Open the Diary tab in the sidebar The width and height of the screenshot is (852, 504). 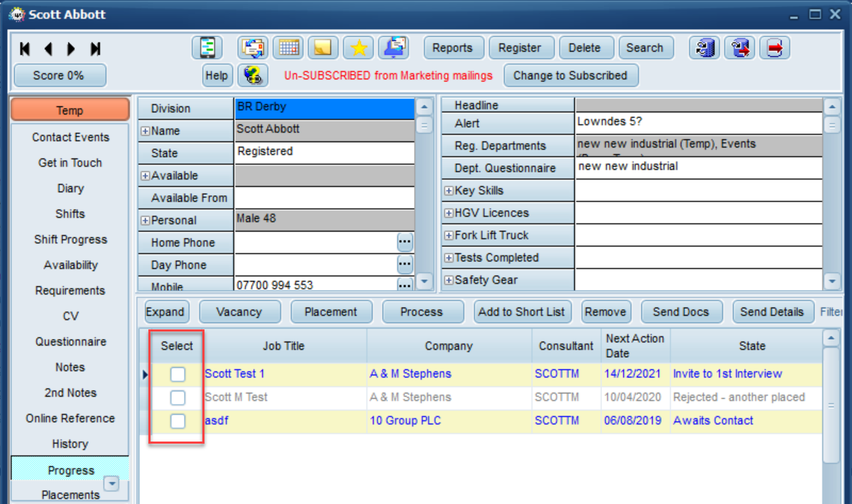70,188
